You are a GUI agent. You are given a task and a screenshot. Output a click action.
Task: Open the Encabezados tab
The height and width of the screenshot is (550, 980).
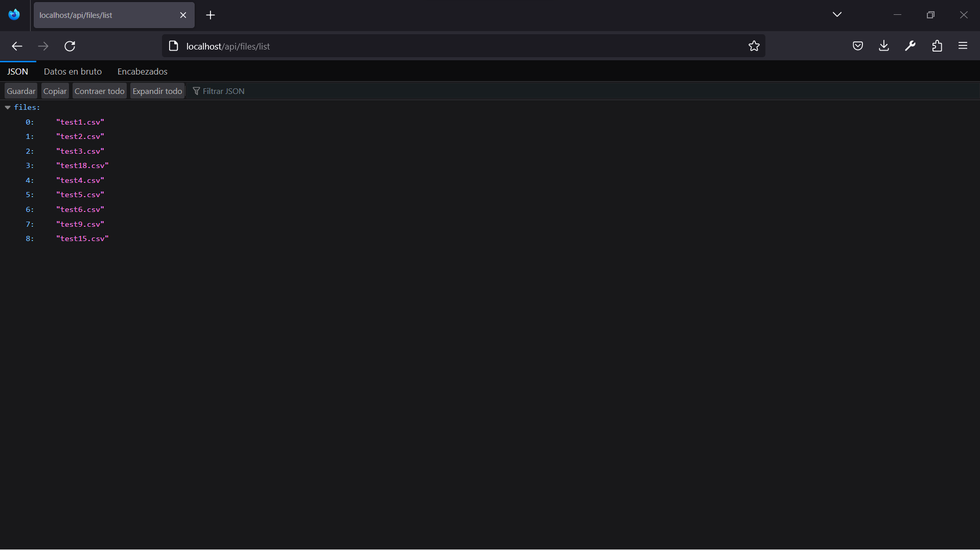(x=142, y=71)
